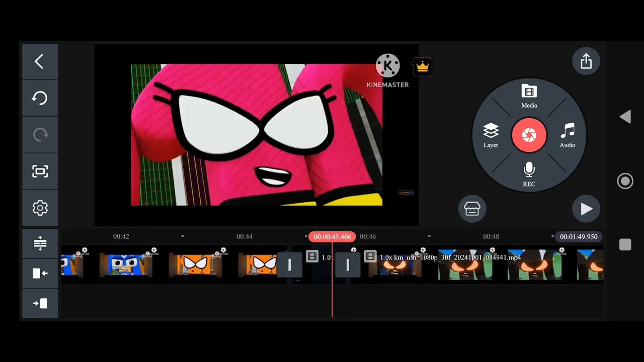
Task: Tap the red camera shutter button
Action: coord(529,135)
